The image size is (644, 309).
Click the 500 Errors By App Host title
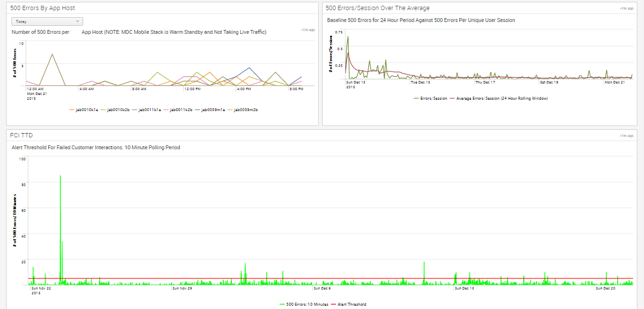coord(42,8)
